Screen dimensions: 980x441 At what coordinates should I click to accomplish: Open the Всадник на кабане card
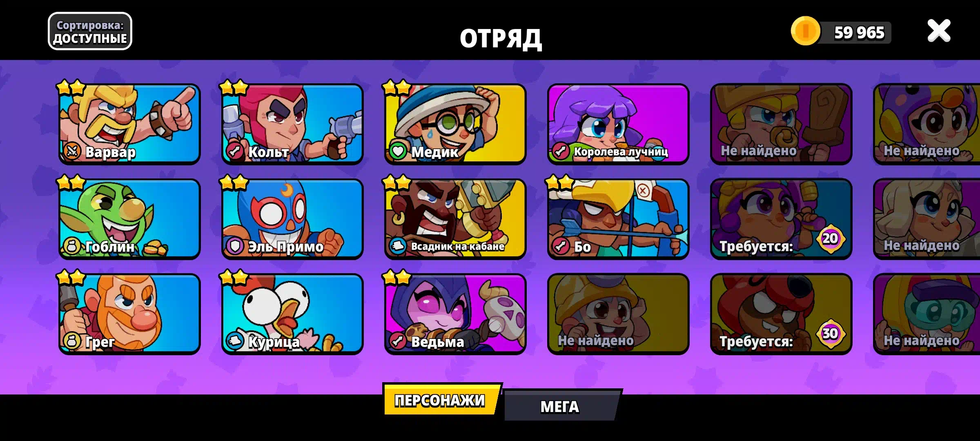455,219
